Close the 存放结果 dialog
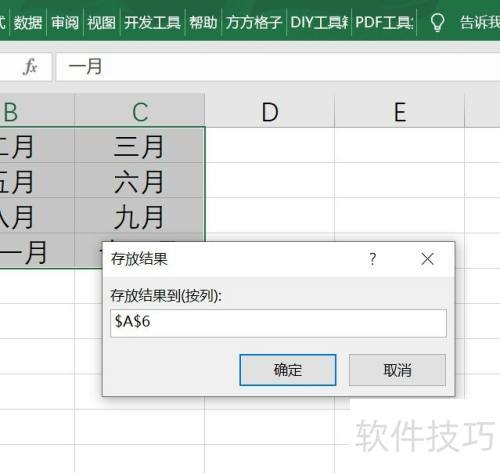The image size is (500, 473). (x=427, y=259)
